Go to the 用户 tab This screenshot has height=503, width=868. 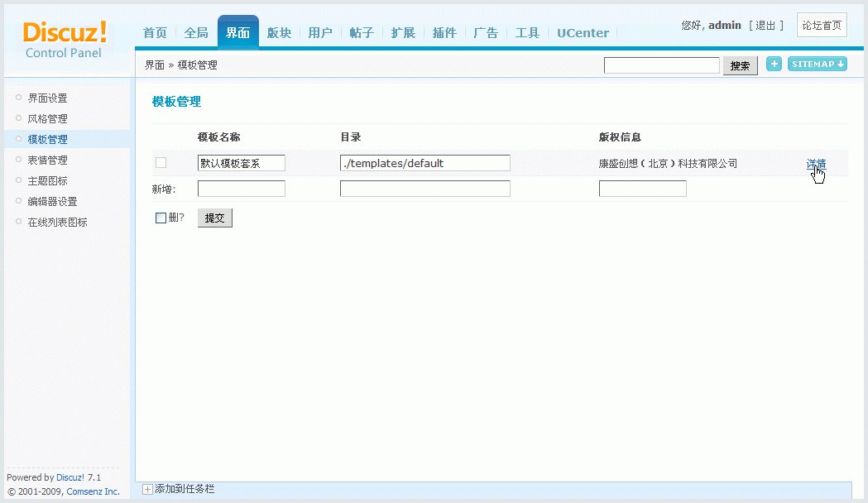pos(320,33)
